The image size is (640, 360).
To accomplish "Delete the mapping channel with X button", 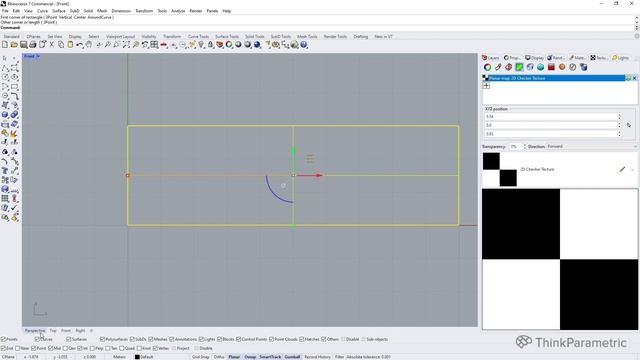I will (634, 78).
